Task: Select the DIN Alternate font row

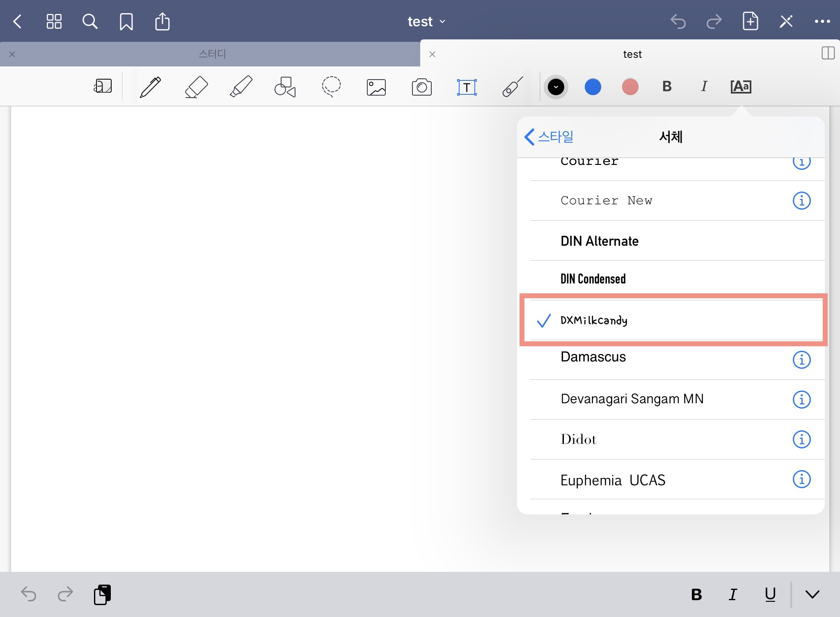Action: pyautogui.click(x=600, y=241)
